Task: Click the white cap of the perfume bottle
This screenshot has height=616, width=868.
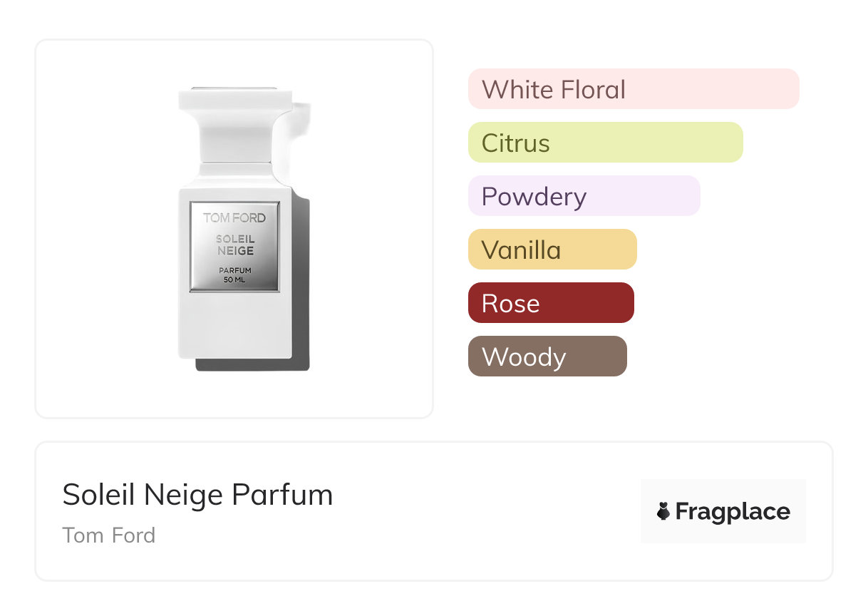Action: point(234,98)
